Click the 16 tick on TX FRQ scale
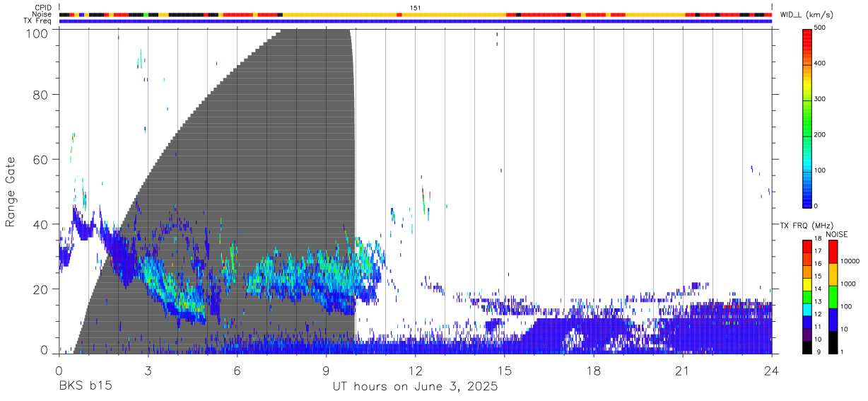 (818, 263)
